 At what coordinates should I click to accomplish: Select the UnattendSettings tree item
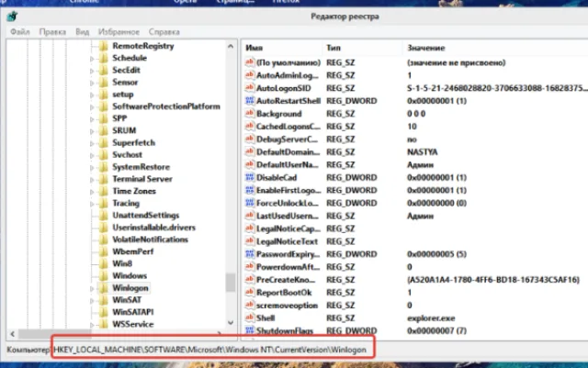(146, 216)
